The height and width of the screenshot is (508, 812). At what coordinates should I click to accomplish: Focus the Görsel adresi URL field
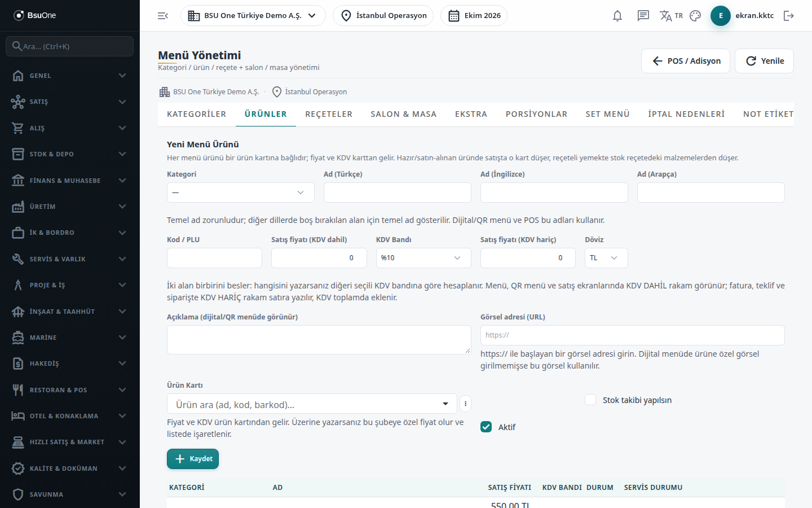633,335
